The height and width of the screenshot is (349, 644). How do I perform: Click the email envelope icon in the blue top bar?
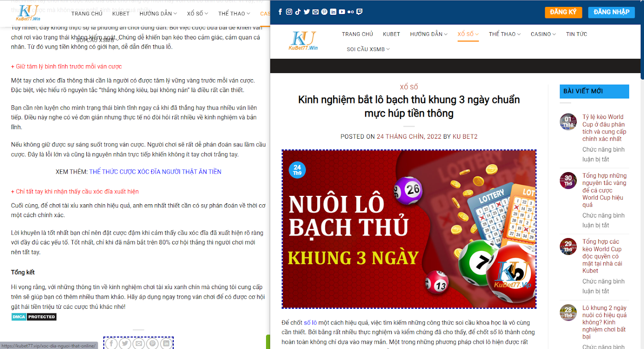316,12
